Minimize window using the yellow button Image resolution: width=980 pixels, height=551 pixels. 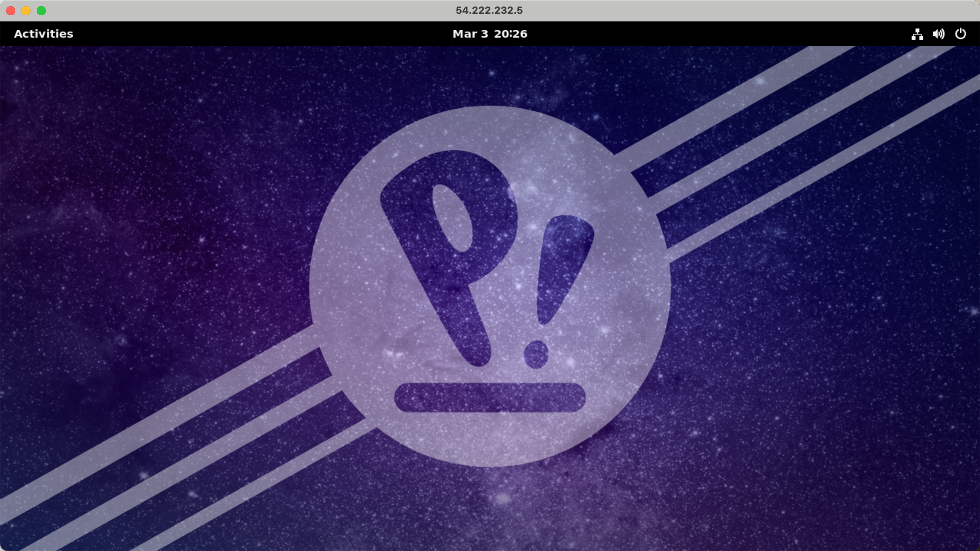pyautogui.click(x=26, y=11)
